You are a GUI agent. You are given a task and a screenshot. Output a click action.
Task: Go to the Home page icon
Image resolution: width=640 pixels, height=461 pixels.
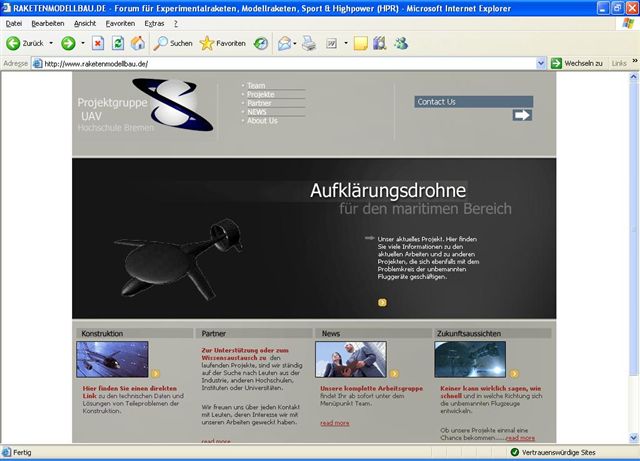pyautogui.click(x=137, y=43)
